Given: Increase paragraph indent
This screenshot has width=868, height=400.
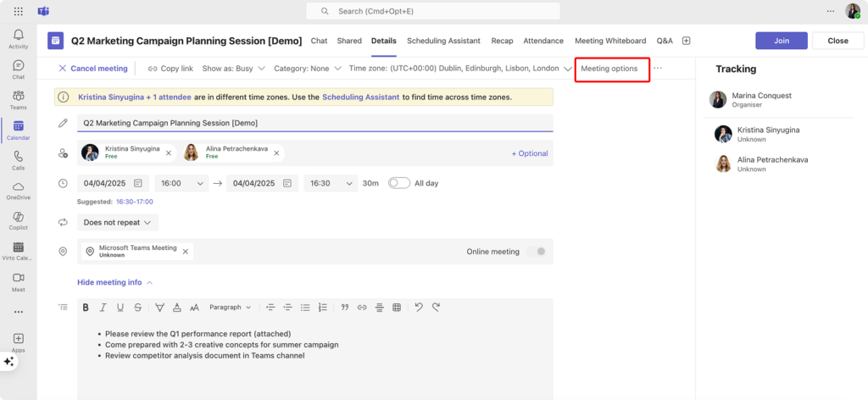Looking at the screenshot, I should pyautogui.click(x=287, y=308).
